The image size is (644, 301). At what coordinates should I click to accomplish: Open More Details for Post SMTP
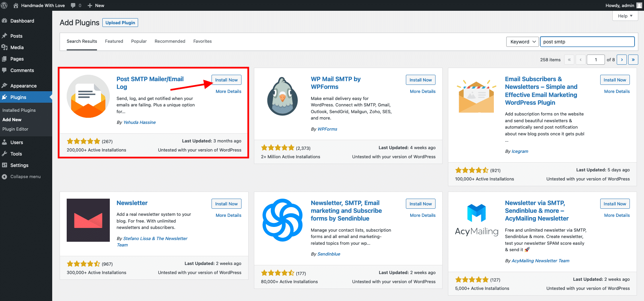(x=229, y=91)
